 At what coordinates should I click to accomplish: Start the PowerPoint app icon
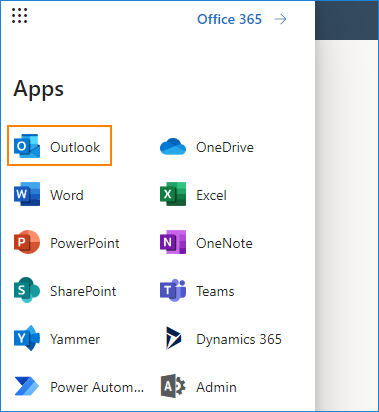point(27,242)
